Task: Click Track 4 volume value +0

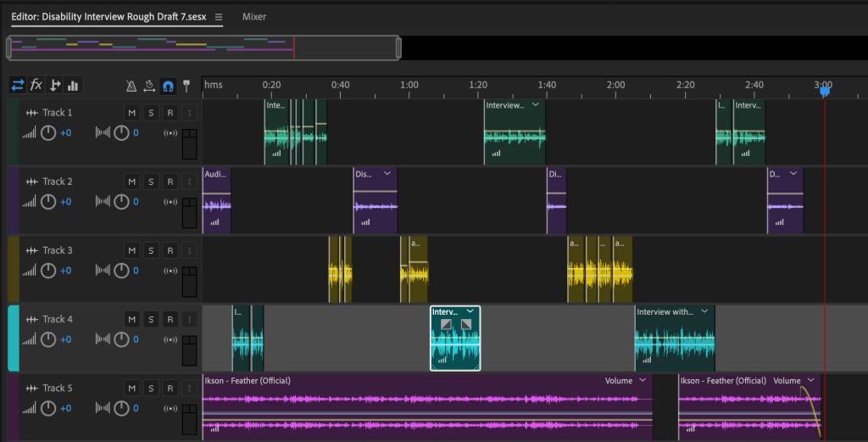Action: [65, 339]
